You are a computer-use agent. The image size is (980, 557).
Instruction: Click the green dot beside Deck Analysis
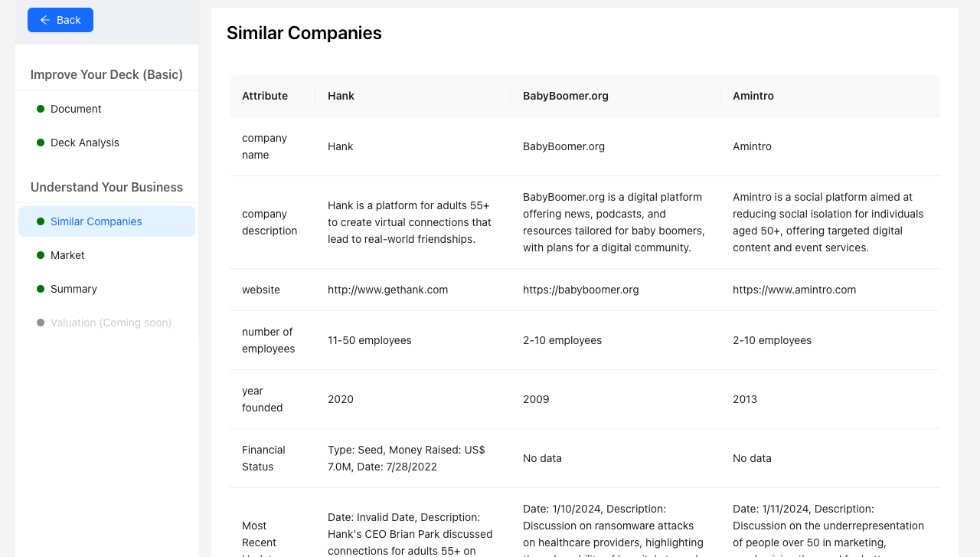41,143
